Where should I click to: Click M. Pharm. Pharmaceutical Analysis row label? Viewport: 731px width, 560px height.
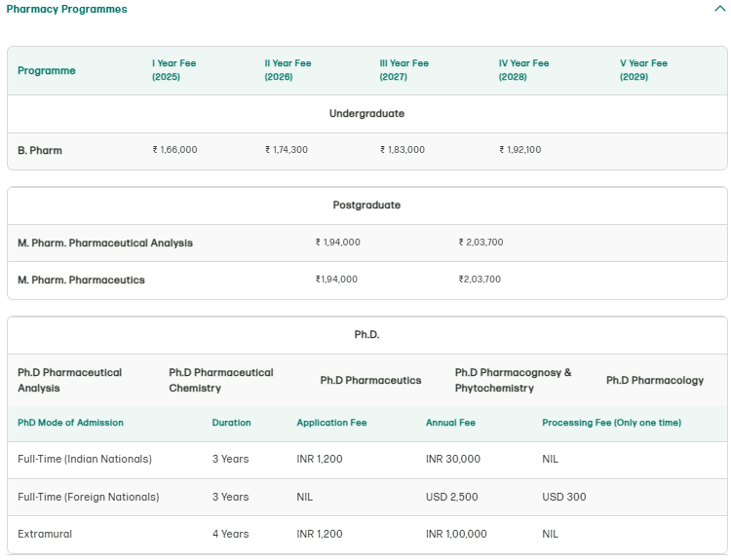tap(105, 243)
